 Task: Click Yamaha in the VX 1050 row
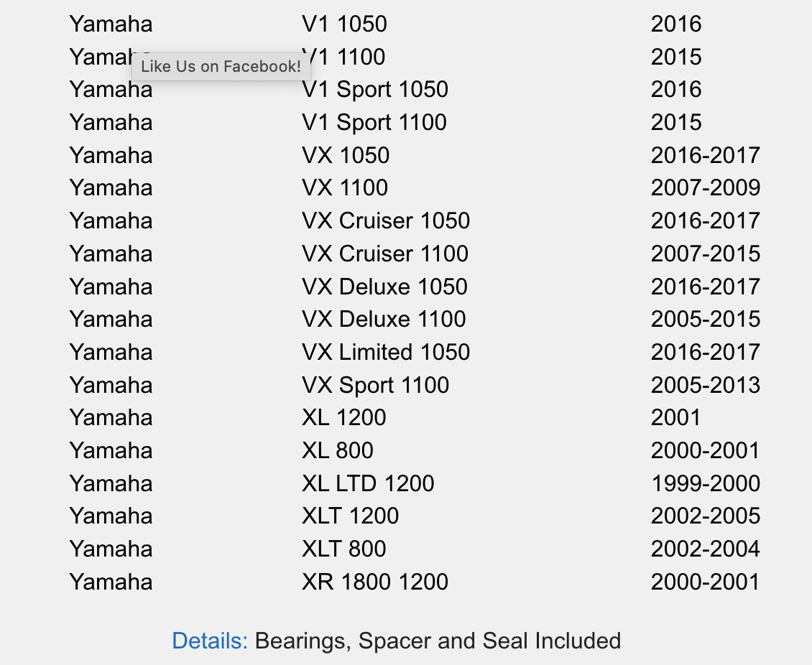pyautogui.click(x=111, y=155)
